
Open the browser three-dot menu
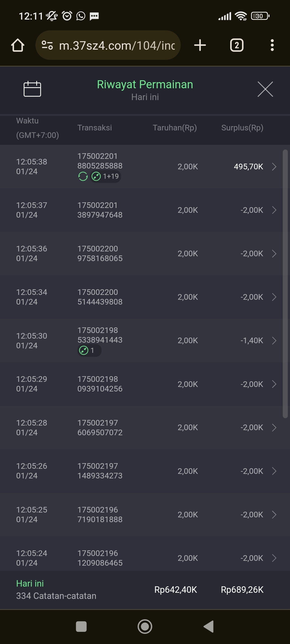click(x=272, y=45)
